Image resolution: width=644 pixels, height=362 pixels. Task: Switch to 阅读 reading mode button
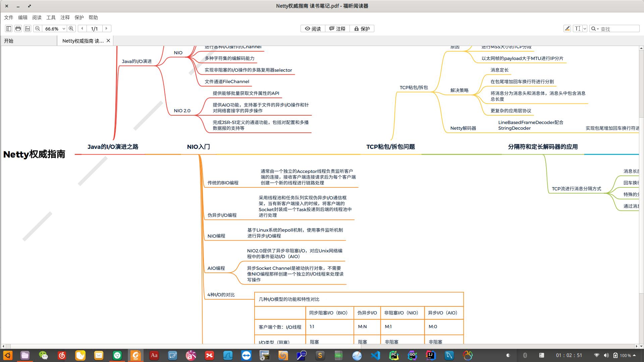click(x=313, y=29)
